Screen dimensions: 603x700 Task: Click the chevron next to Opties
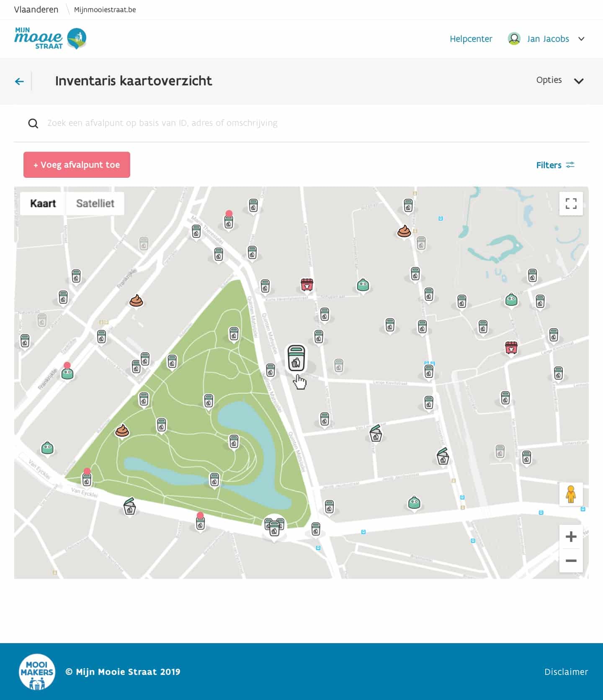tap(579, 81)
